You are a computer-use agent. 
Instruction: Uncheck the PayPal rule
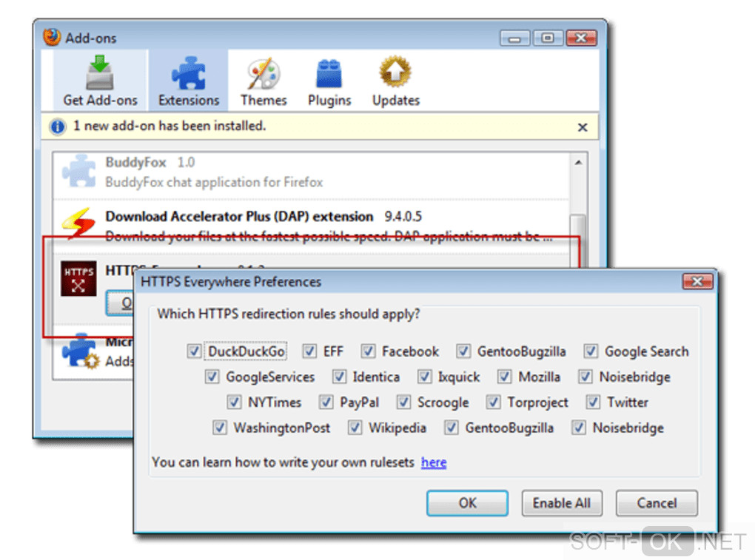pos(326,402)
